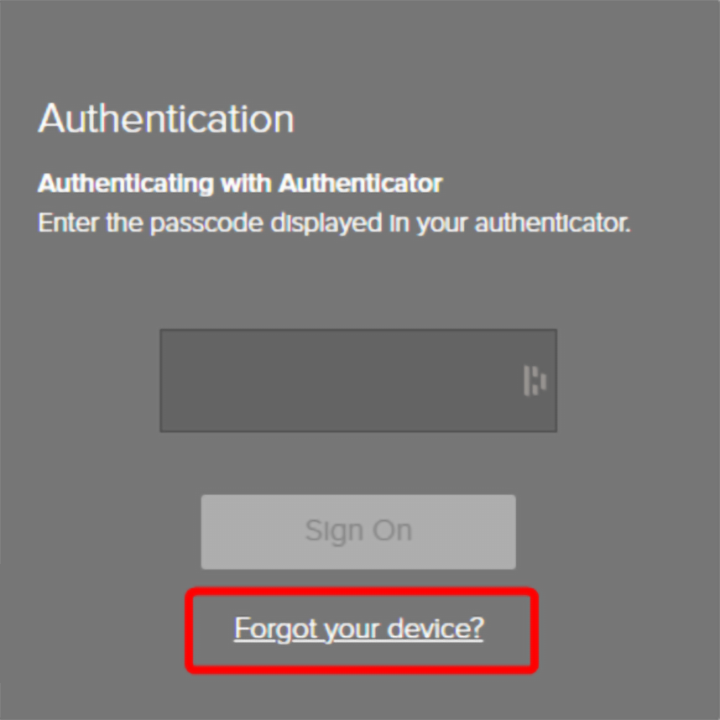Click the "Enter the passcode" instruction text

coord(334,222)
